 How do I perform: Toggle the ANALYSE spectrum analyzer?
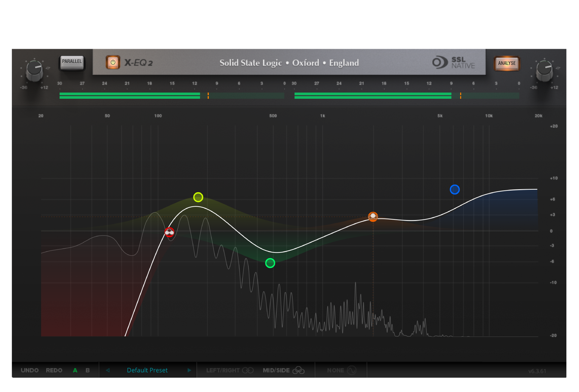coord(507,63)
